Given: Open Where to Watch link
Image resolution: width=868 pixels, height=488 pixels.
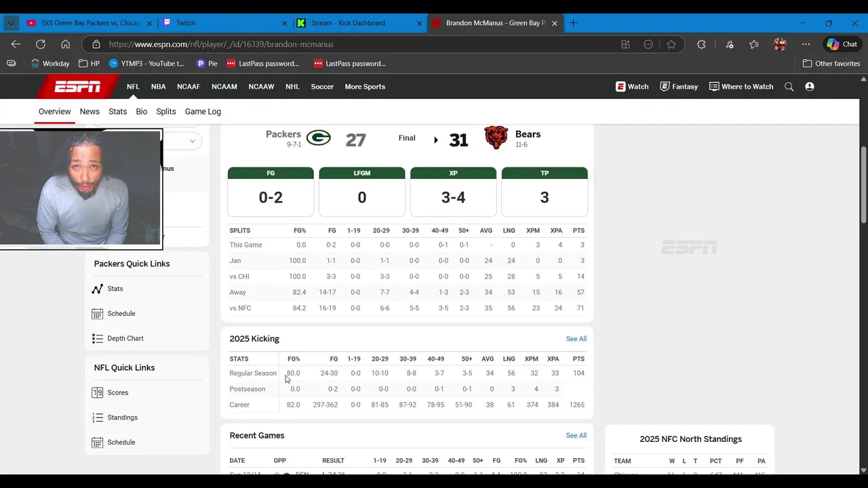Looking at the screenshot, I should click(x=741, y=87).
